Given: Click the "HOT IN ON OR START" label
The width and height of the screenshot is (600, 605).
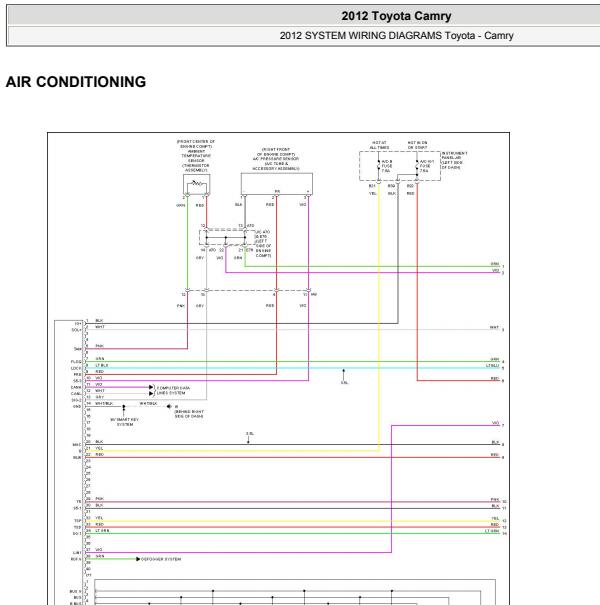Looking at the screenshot, I should 417,145.
